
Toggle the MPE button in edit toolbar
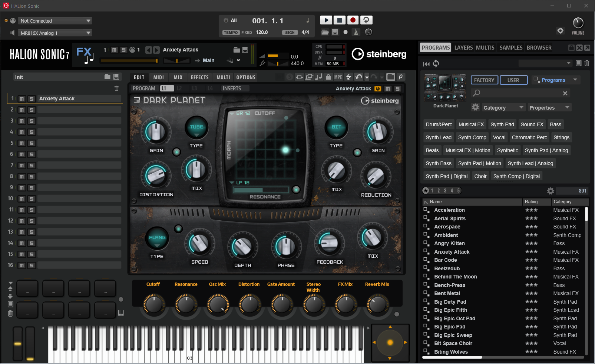click(338, 77)
